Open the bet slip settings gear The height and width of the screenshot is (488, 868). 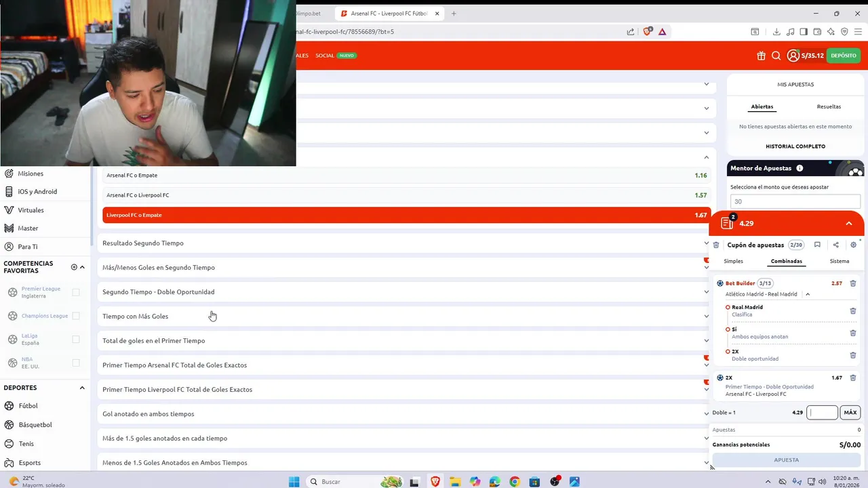[x=854, y=245]
